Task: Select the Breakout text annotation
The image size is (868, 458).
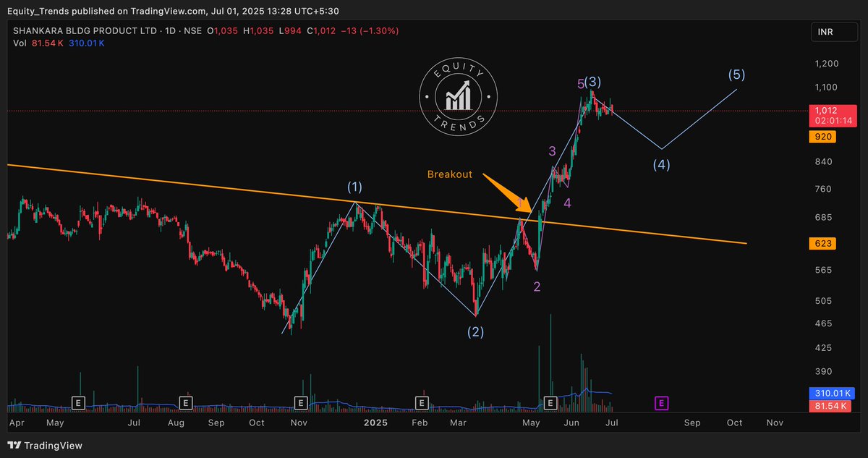Action: (449, 174)
